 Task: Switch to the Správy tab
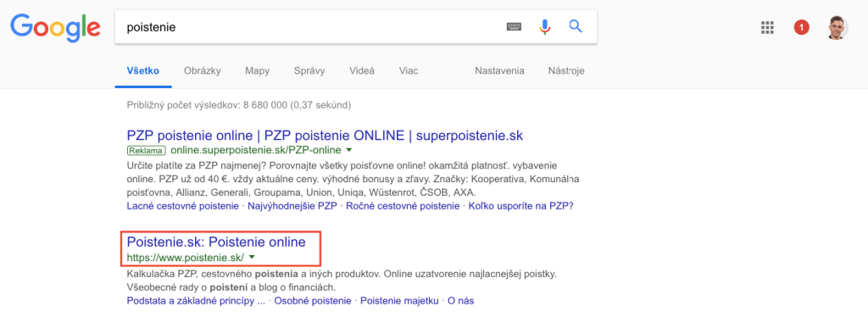(x=309, y=71)
